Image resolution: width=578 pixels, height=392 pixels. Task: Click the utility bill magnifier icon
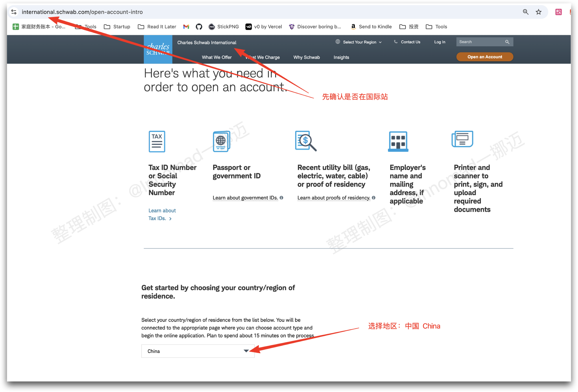click(x=306, y=141)
